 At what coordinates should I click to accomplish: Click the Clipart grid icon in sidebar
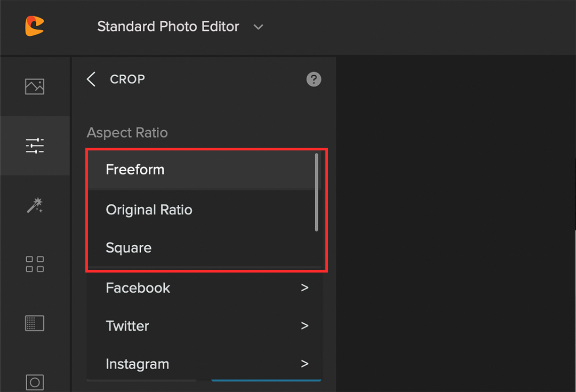[x=35, y=264]
